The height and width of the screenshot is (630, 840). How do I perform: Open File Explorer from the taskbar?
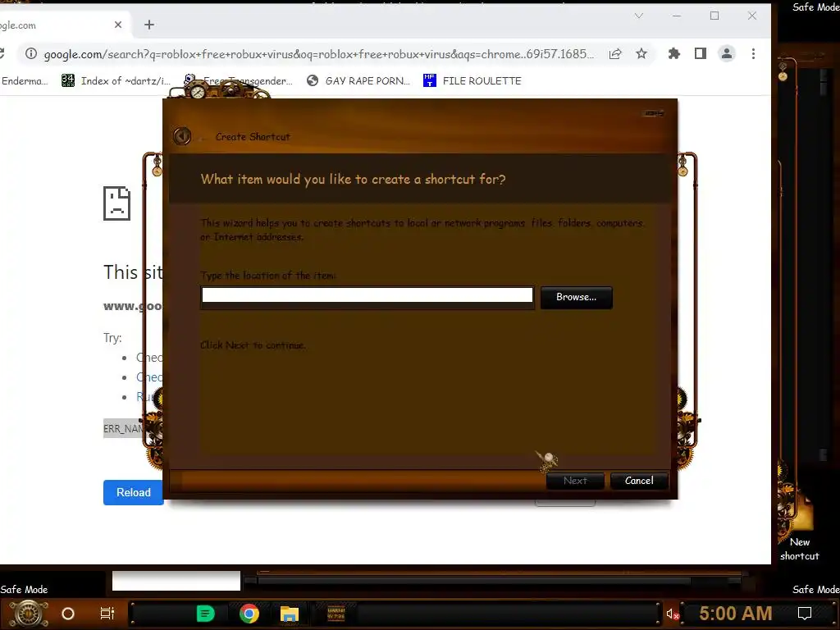click(290, 614)
